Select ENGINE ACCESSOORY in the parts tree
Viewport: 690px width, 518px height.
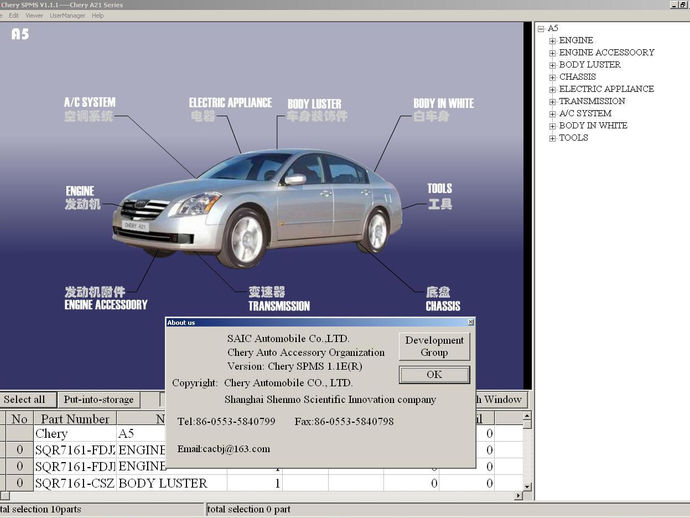(x=606, y=52)
